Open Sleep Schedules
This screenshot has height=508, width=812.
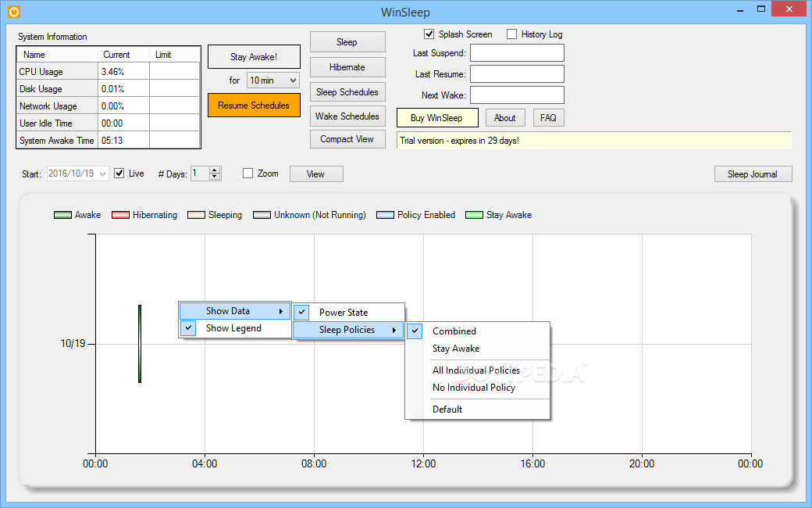point(347,91)
